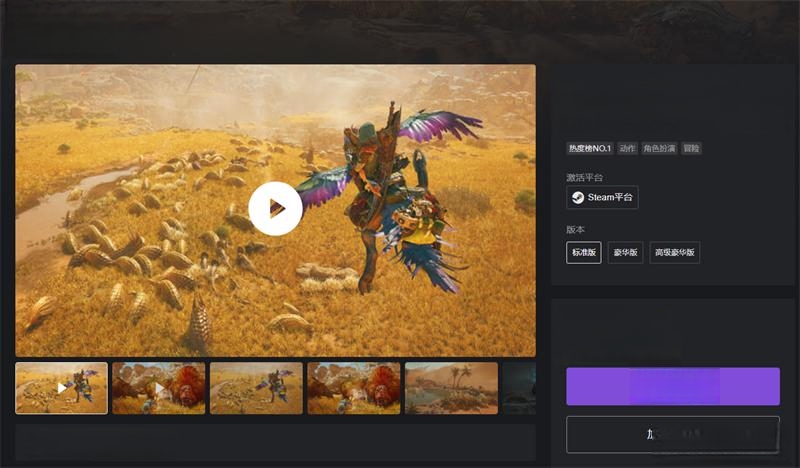Click the 激活平台 label text

click(585, 178)
